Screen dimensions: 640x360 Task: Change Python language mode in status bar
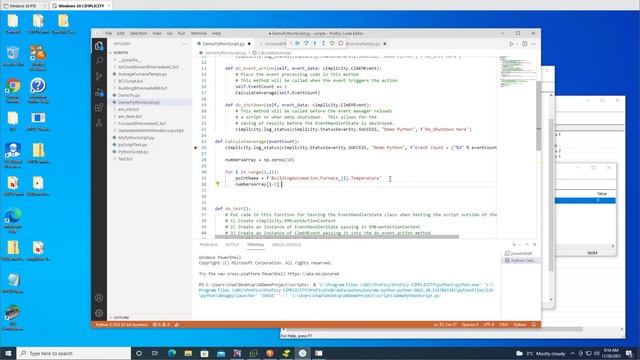click(x=520, y=324)
